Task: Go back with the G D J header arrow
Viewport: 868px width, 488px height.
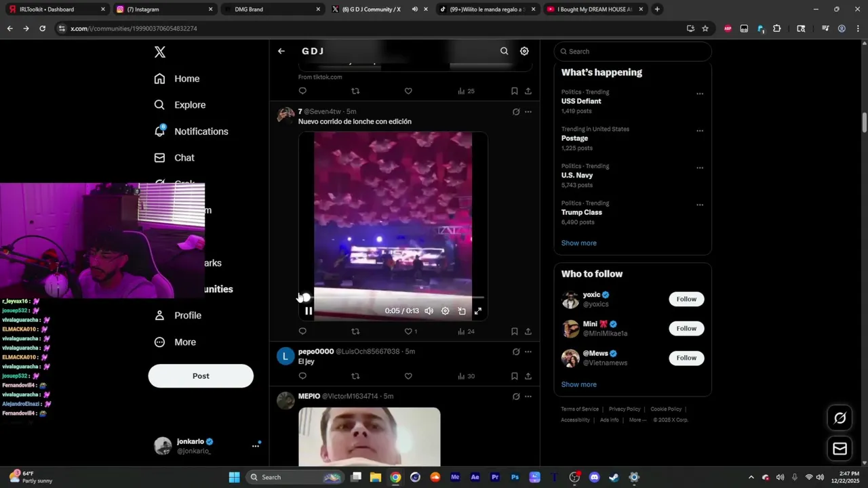Action: click(x=281, y=51)
